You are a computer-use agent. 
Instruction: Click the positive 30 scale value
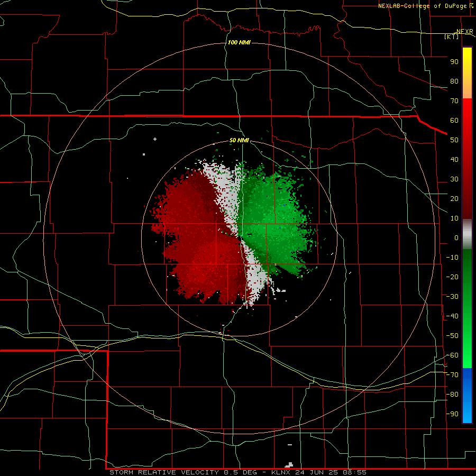tap(454, 179)
